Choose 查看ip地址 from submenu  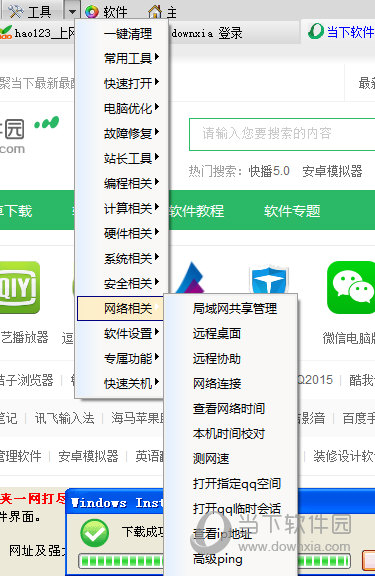click(231, 534)
